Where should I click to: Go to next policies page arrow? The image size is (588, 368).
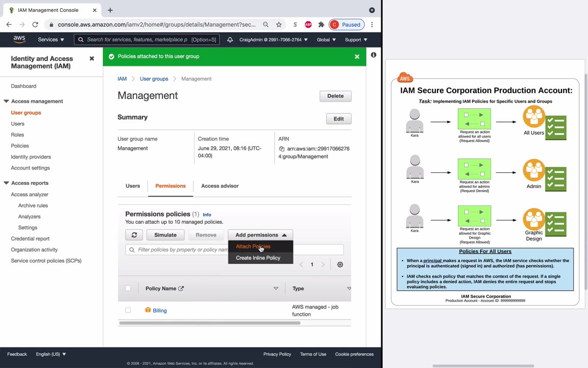(323, 264)
